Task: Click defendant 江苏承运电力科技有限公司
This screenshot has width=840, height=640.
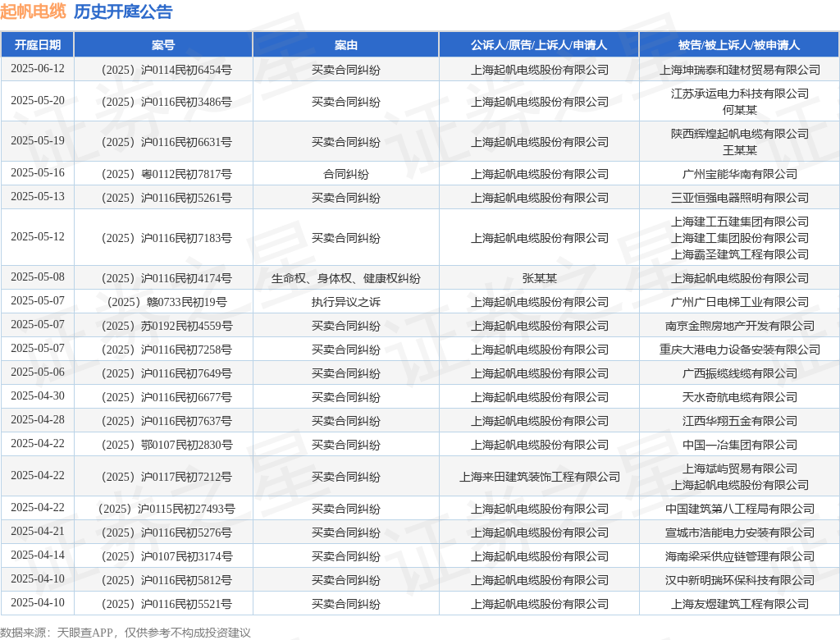Action: coord(739,94)
